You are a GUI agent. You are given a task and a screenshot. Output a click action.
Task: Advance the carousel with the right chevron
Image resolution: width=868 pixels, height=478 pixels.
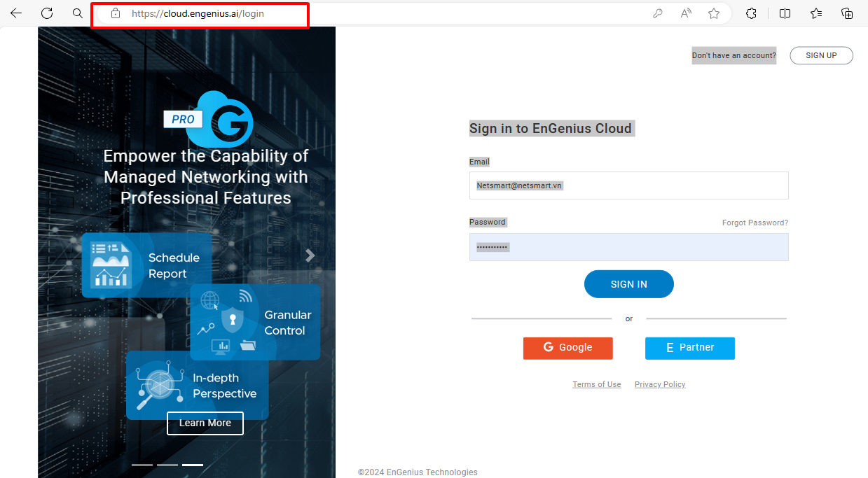tap(310, 255)
